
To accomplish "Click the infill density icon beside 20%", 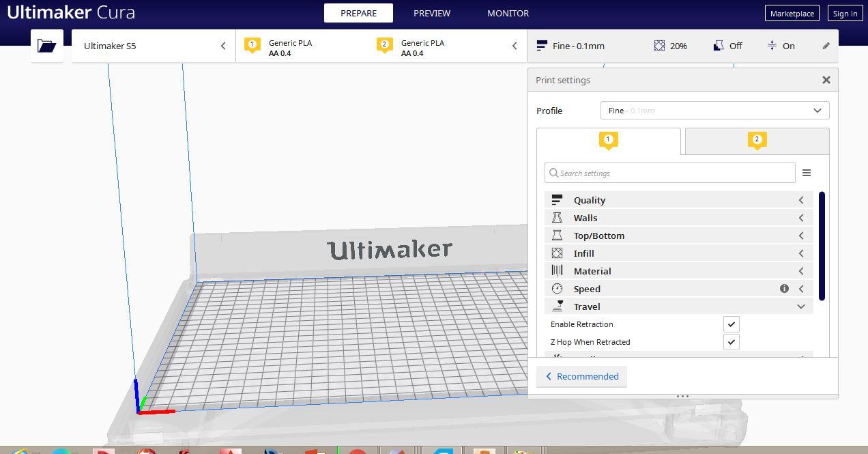I will pos(659,46).
